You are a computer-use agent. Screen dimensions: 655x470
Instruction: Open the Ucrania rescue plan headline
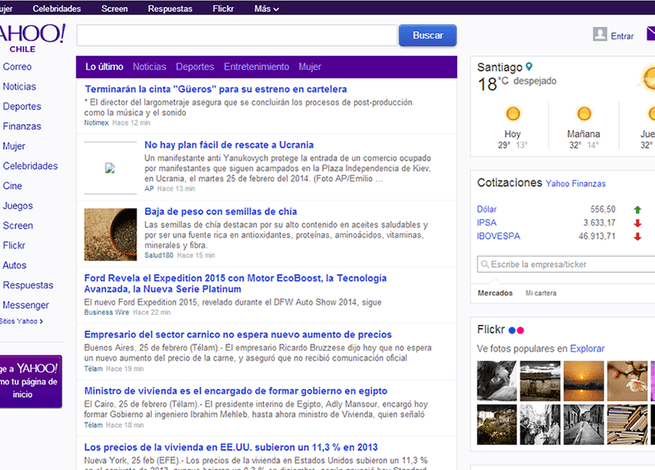pyautogui.click(x=229, y=145)
